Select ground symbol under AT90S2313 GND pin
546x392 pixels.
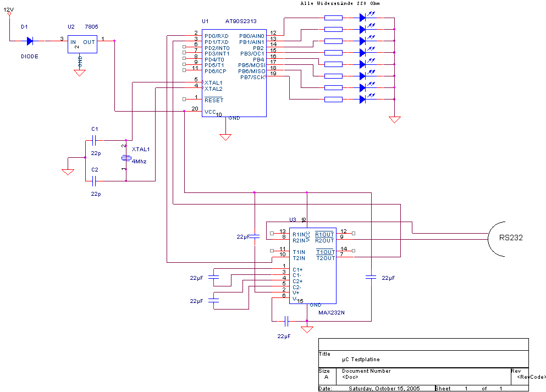click(x=225, y=137)
